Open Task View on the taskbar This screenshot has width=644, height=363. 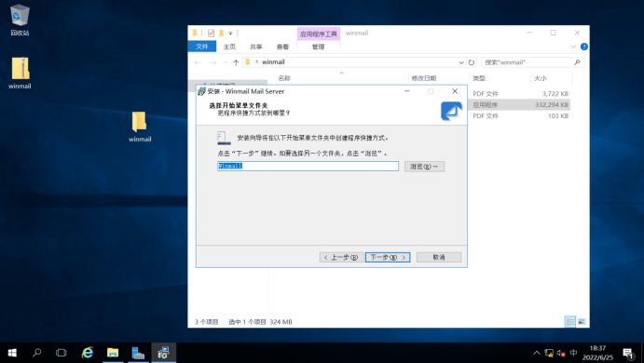tap(62, 353)
